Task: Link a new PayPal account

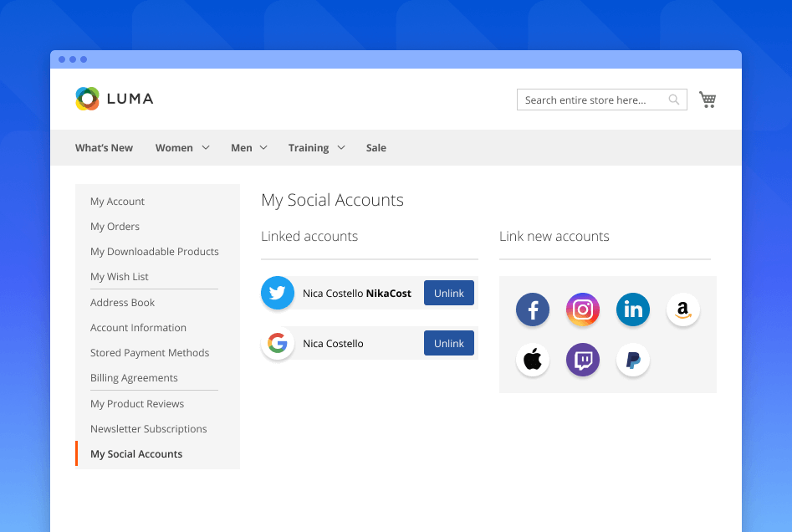Action: pyautogui.click(x=633, y=360)
